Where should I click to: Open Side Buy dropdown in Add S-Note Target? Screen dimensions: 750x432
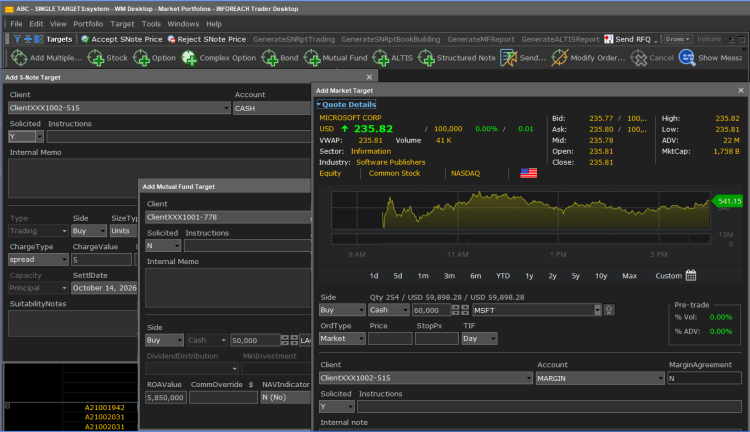point(102,231)
